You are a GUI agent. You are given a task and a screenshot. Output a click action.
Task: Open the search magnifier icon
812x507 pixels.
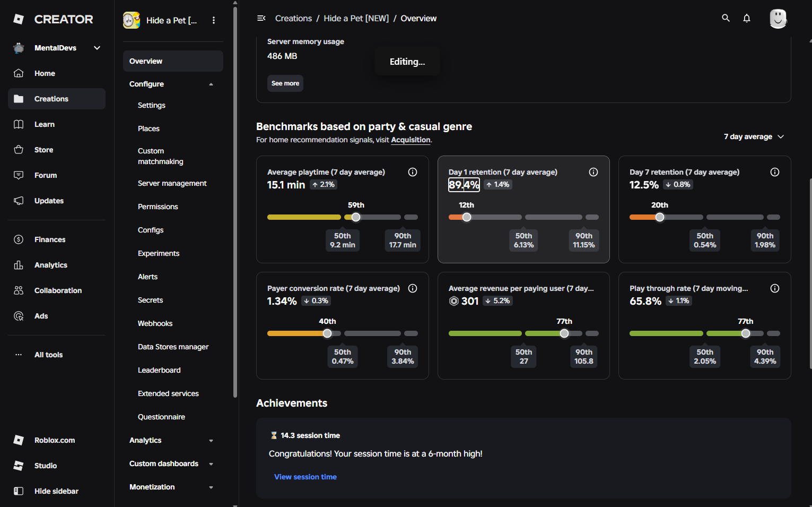726,18
